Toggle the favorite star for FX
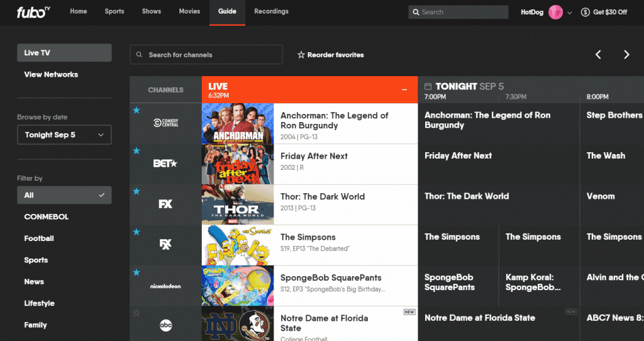The height and width of the screenshot is (341, 644). 136,191
